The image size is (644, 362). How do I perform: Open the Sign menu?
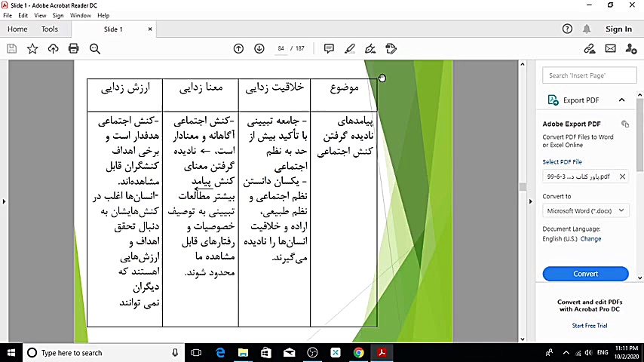point(58,15)
